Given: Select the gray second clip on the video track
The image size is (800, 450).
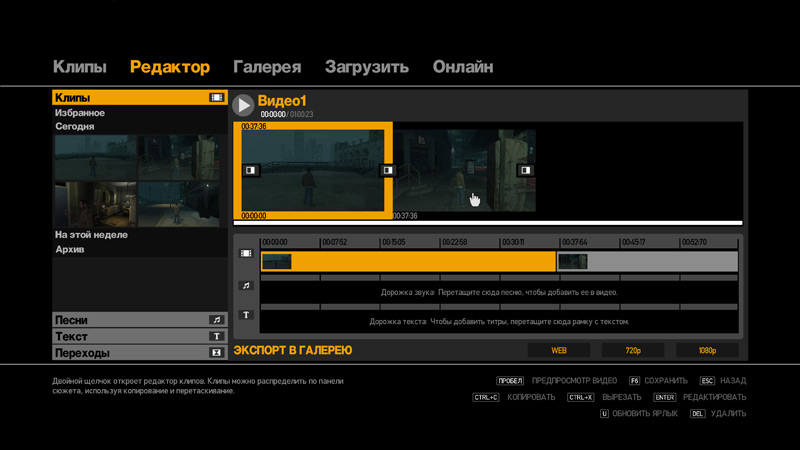Looking at the screenshot, I should tap(647, 262).
